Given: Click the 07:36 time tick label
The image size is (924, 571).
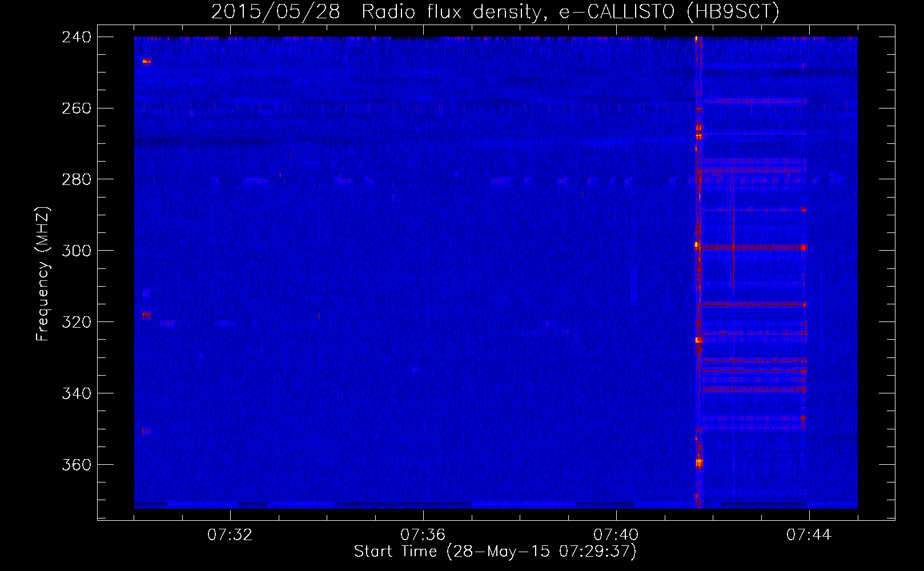Looking at the screenshot, I should point(423,535).
